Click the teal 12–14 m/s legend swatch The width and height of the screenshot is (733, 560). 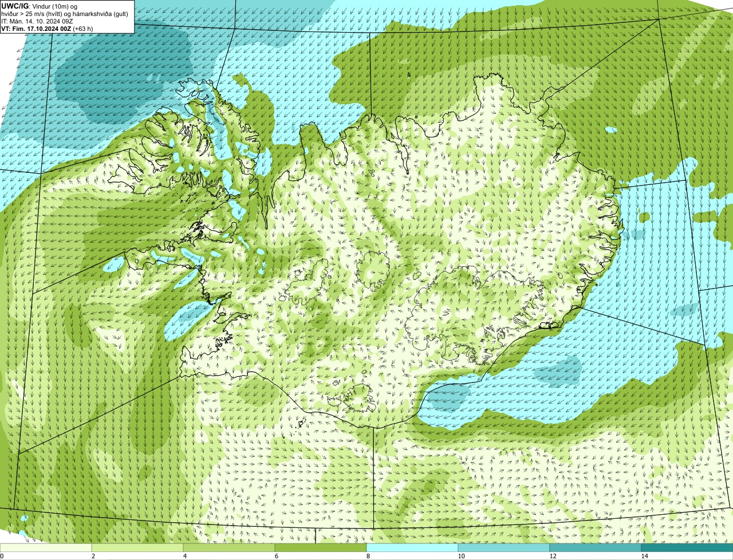click(596, 547)
